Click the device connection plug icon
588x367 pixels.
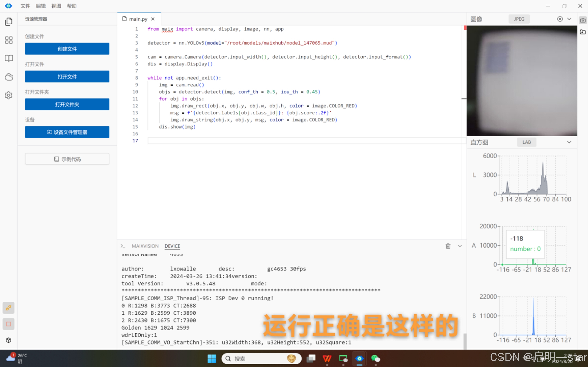(x=8, y=308)
